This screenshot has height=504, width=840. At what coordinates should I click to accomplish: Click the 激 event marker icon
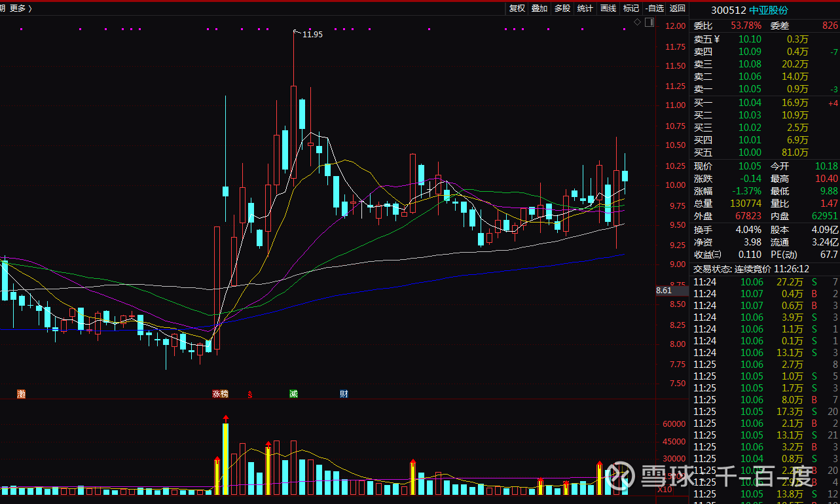22,393
